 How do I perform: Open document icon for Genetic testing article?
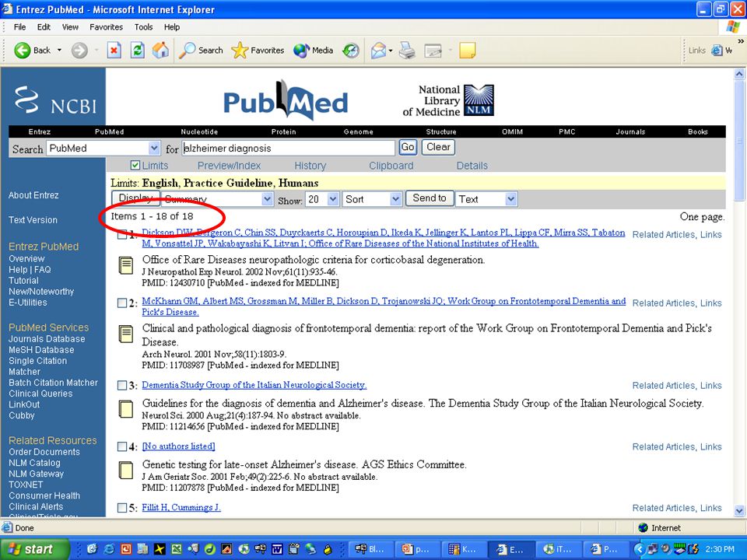pos(126,470)
